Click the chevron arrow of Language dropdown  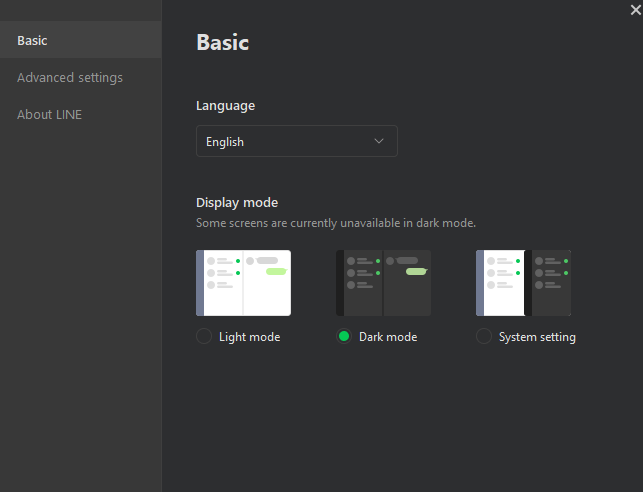pos(379,141)
